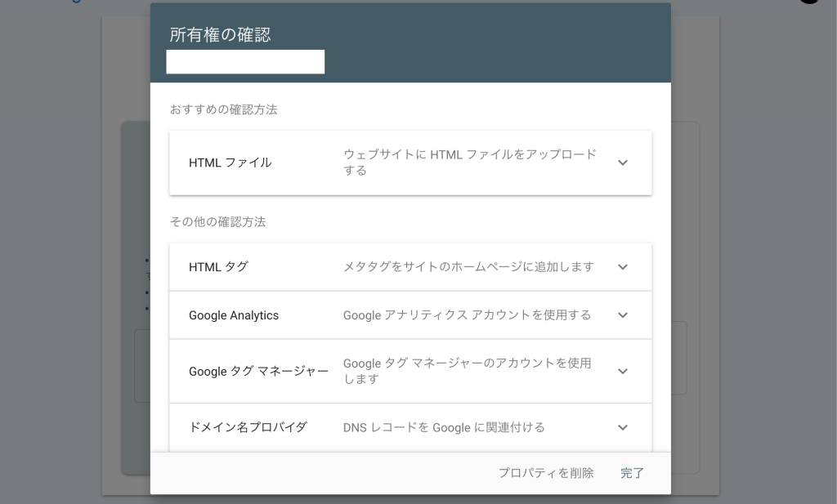837x504 pixels.
Task: Click description Google アナリティクス アカウントを使用する
Action: [467, 315]
